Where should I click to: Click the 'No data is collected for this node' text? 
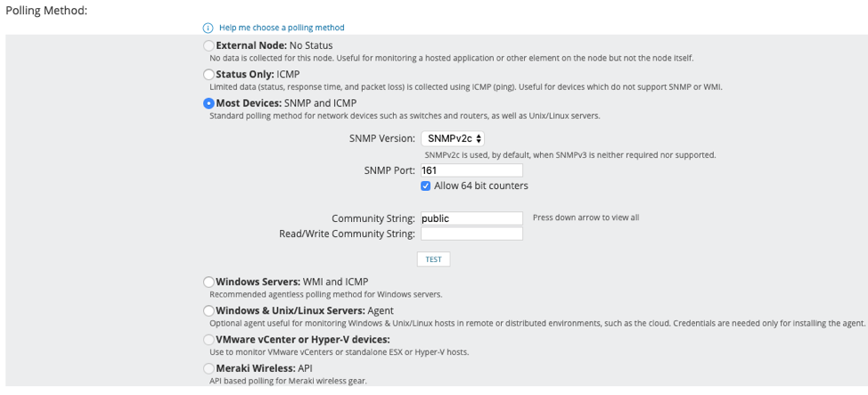[451, 58]
